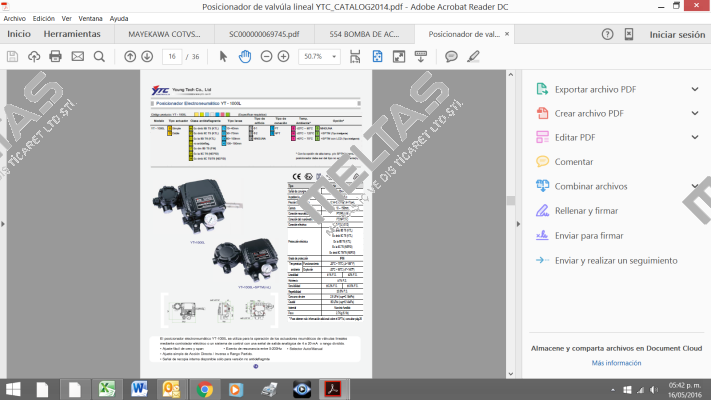Click the Save file icon
Screen dimensions: 711x400
click(12, 57)
